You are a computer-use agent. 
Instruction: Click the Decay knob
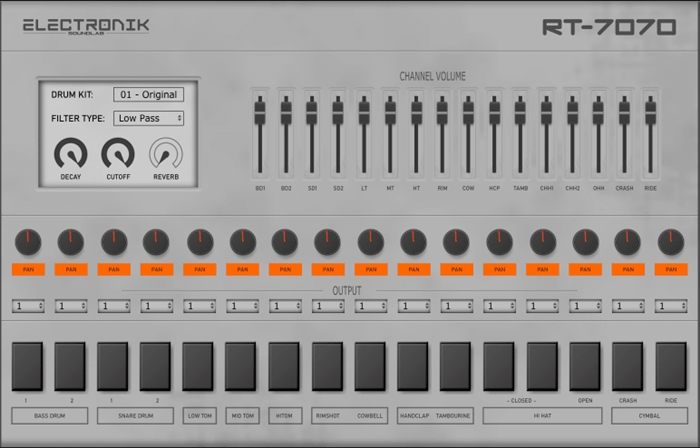pos(70,153)
